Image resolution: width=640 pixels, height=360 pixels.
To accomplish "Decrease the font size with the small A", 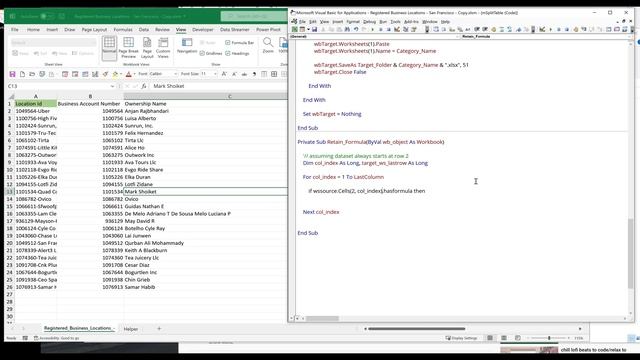I will 234,74.
